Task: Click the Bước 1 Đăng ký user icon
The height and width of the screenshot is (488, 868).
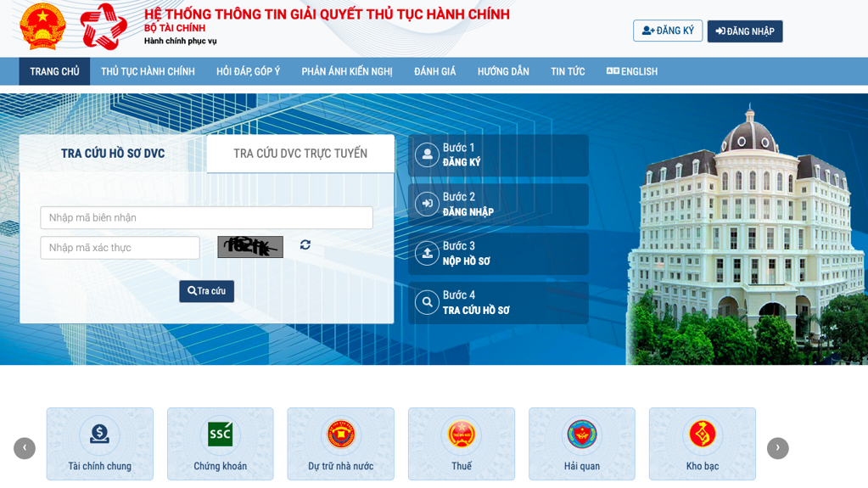Action: [x=427, y=154]
